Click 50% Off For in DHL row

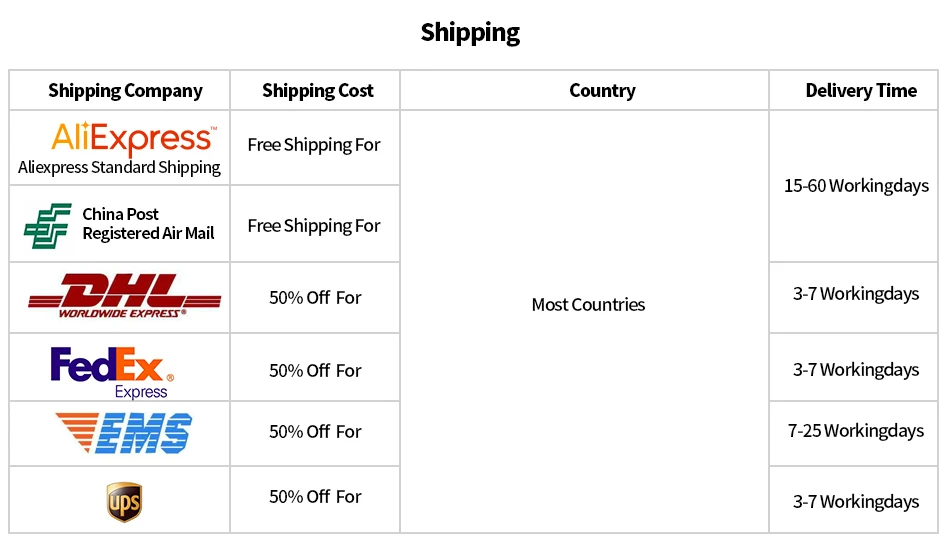[x=315, y=298]
